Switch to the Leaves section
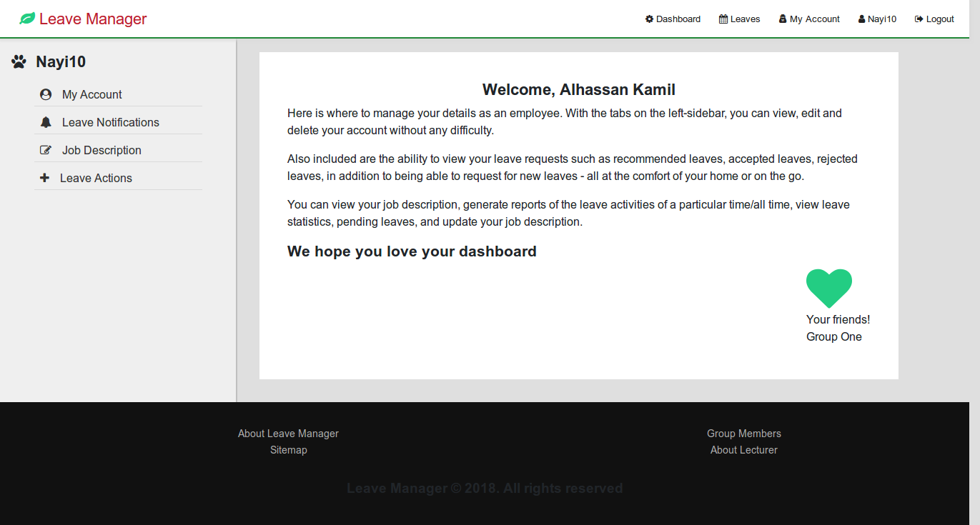The width and height of the screenshot is (980, 525). (x=745, y=19)
